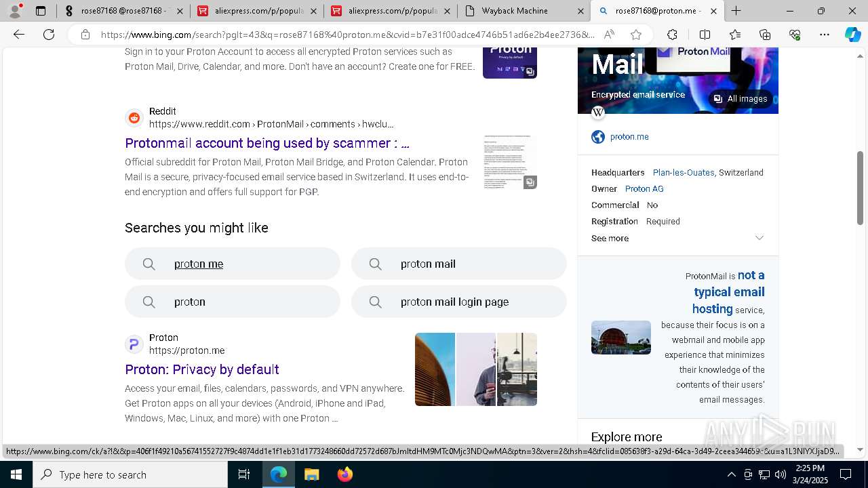
Task: Open File Explorer from taskbar
Action: (x=311, y=474)
